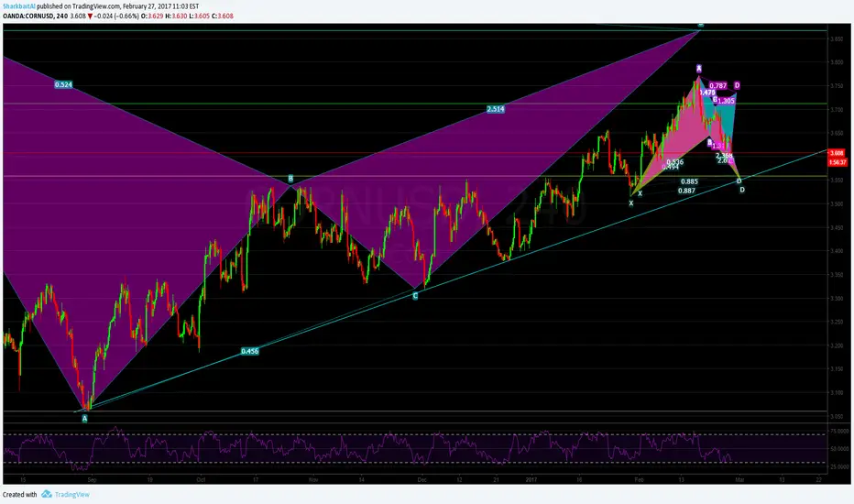Click the 0.456 ratio label on trendline
Image resolution: width=854 pixels, height=504 pixels.
coord(249,351)
